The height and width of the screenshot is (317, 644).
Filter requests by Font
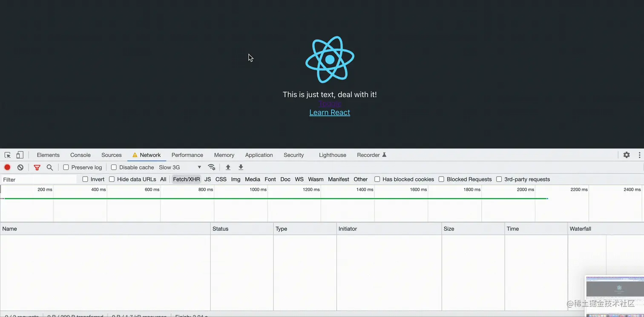(270, 179)
